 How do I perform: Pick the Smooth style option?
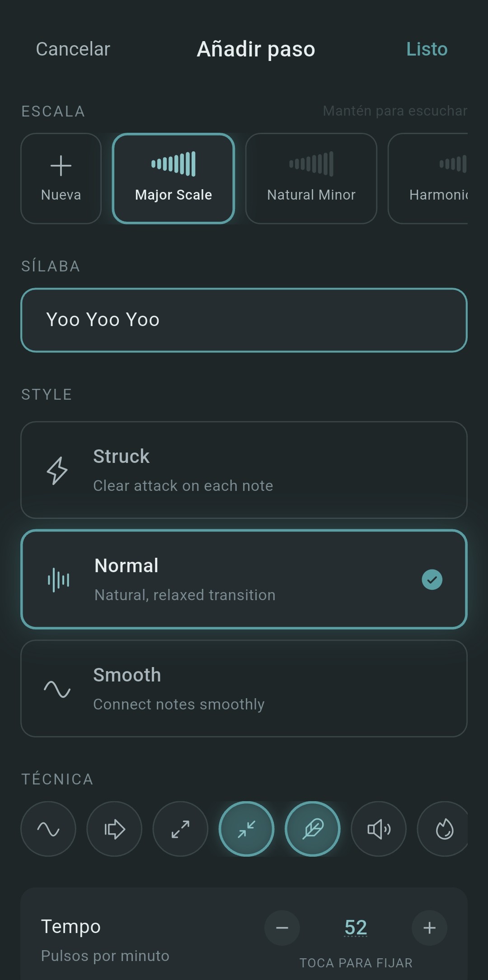click(244, 689)
